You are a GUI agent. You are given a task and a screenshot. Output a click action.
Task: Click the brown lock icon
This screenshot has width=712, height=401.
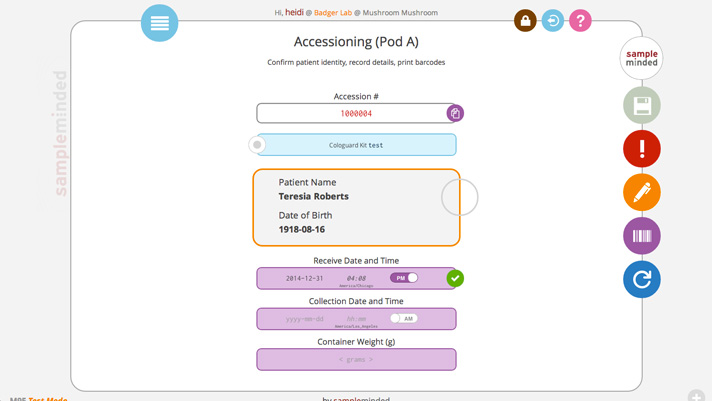[525, 20]
